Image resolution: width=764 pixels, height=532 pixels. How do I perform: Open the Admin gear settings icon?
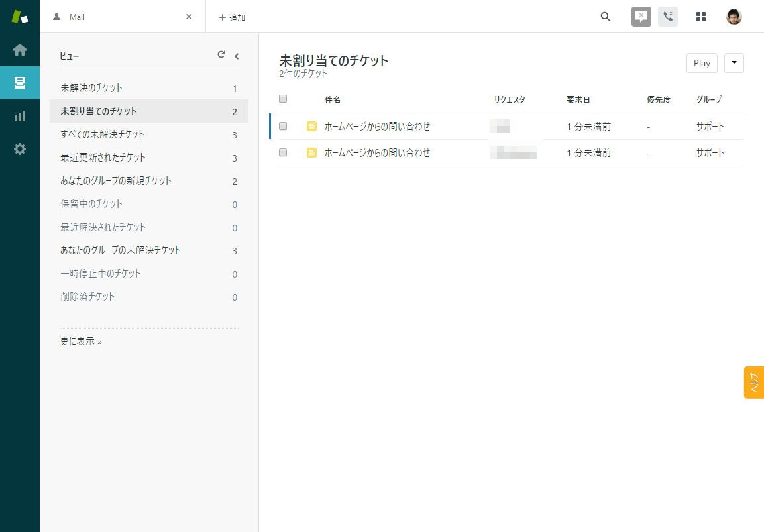tap(20, 149)
